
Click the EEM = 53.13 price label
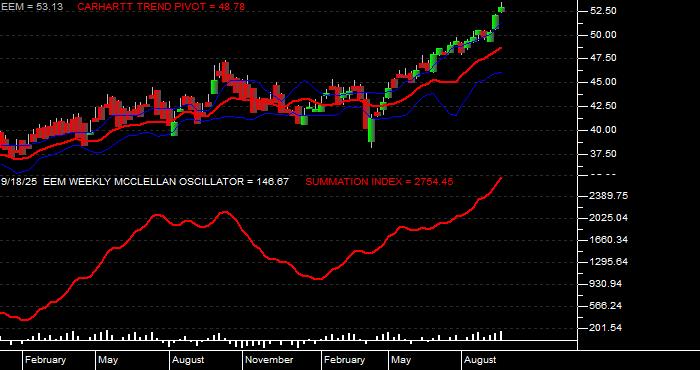coord(31,7)
